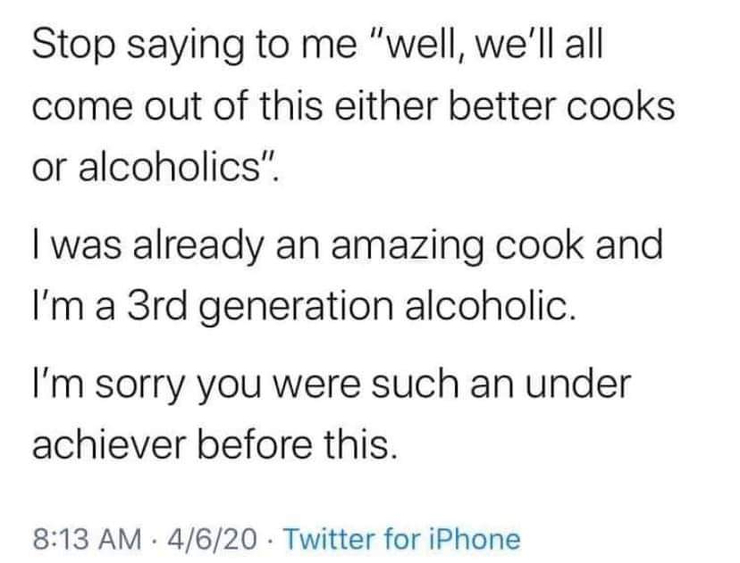The image size is (740, 563).
Task: Click the words "we'll all" in first line
Action: point(539,46)
